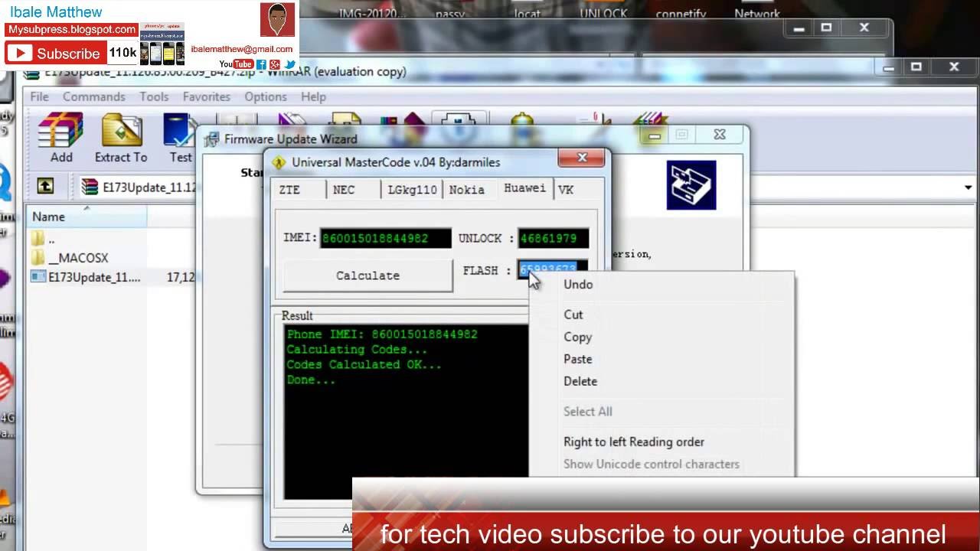The width and height of the screenshot is (980, 551).
Task: Select the E173Update_11... file in the list
Action: (x=86, y=277)
